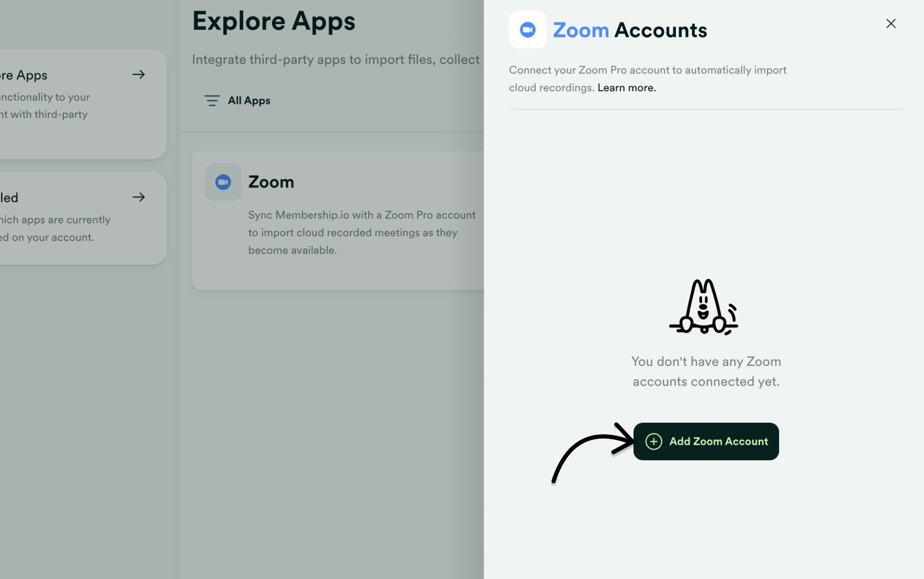Select the Zoom app card
Image resolution: width=924 pixels, height=579 pixels.
338,220
